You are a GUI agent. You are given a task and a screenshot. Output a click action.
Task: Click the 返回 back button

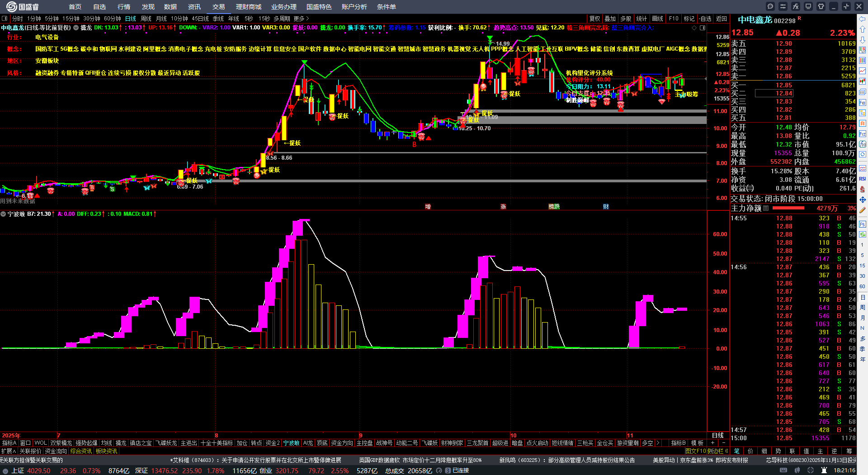[722, 19]
